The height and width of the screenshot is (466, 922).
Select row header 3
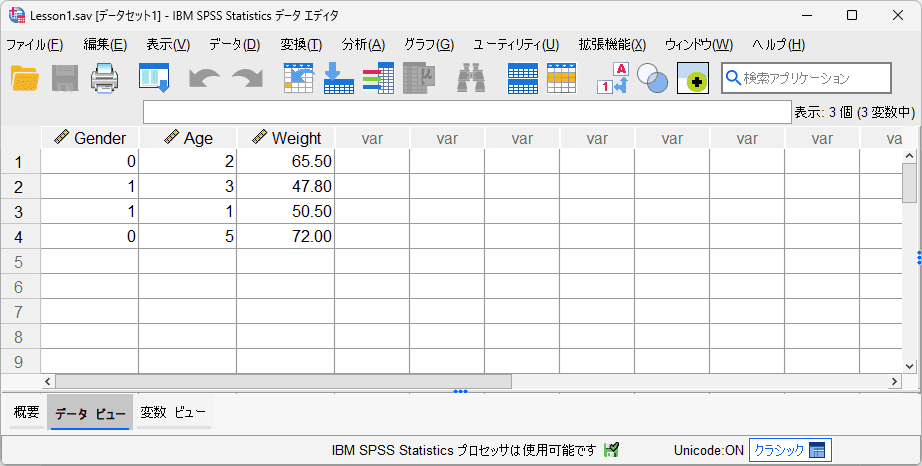coord(20,212)
